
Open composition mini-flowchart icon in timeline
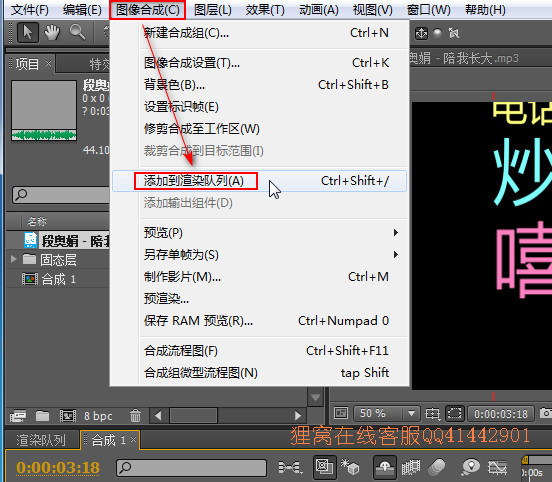pos(290,468)
